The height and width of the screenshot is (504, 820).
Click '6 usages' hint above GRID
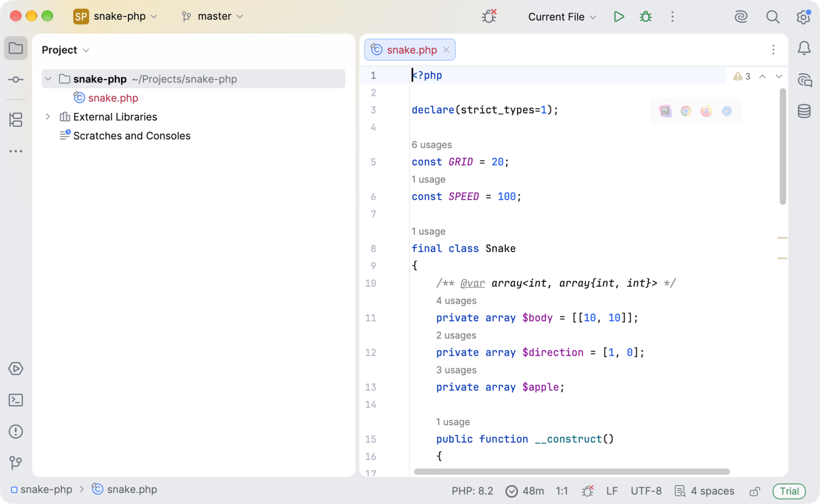click(432, 145)
